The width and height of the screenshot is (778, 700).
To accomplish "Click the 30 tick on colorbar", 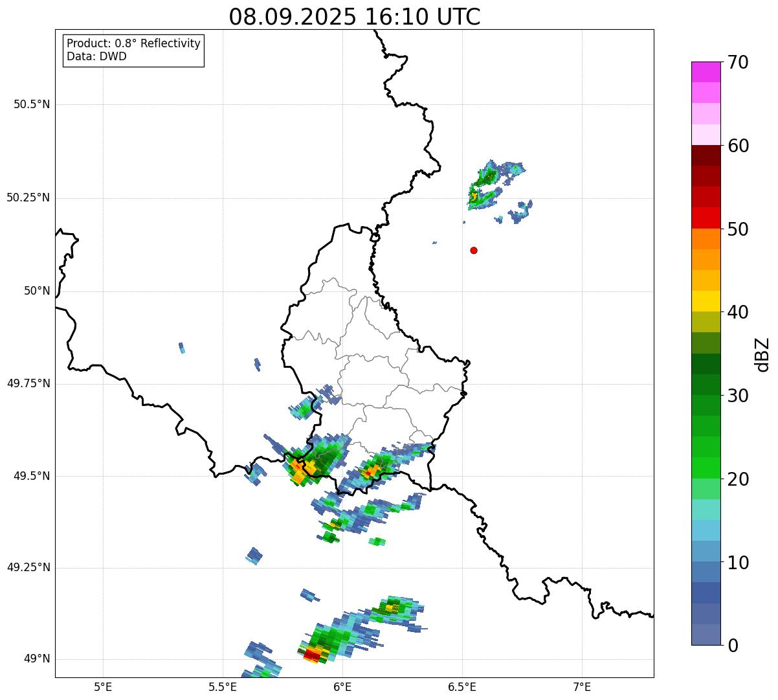I will 738,396.
